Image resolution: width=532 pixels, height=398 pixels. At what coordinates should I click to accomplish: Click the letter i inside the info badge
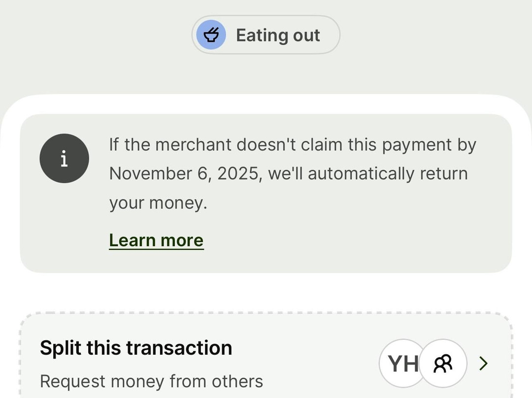[x=64, y=159]
